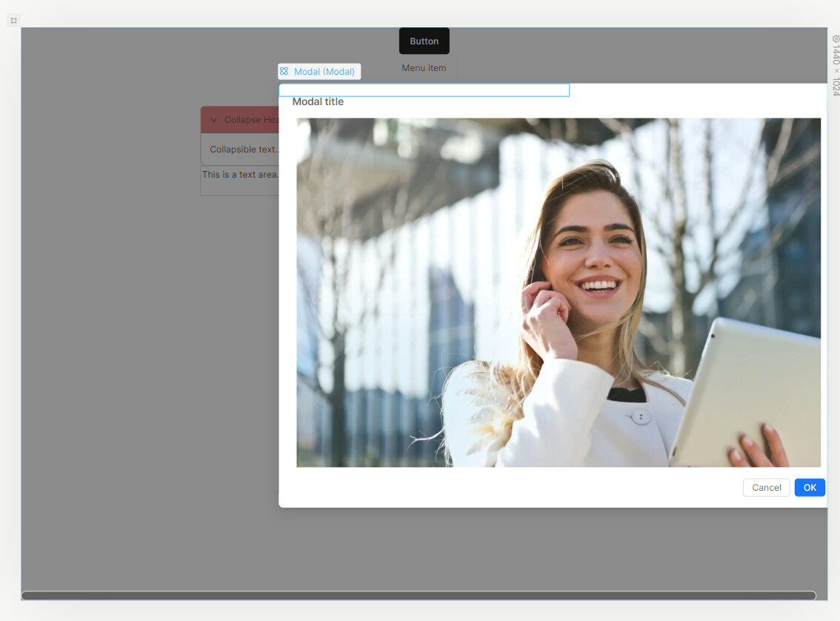The height and width of the screenshot is (621, 840).
Task: Click the 'This is a text area' field
Action: click(239, 175)
